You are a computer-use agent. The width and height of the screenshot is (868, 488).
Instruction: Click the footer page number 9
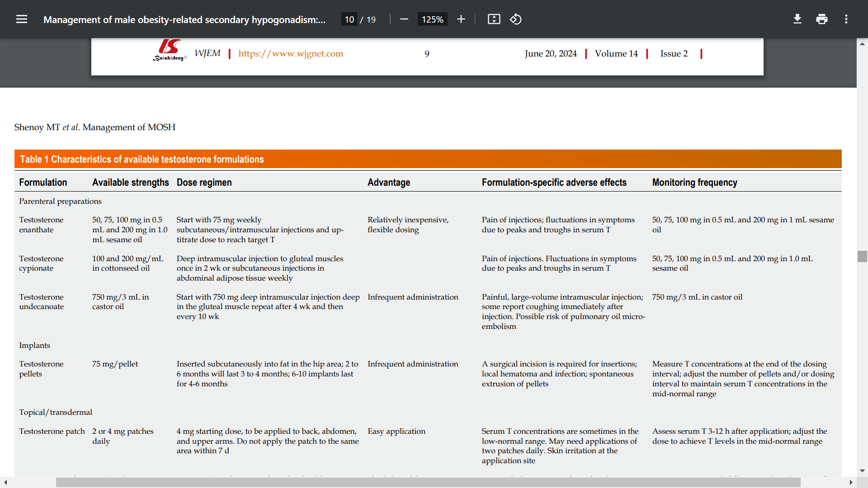[x=427, y=54]
